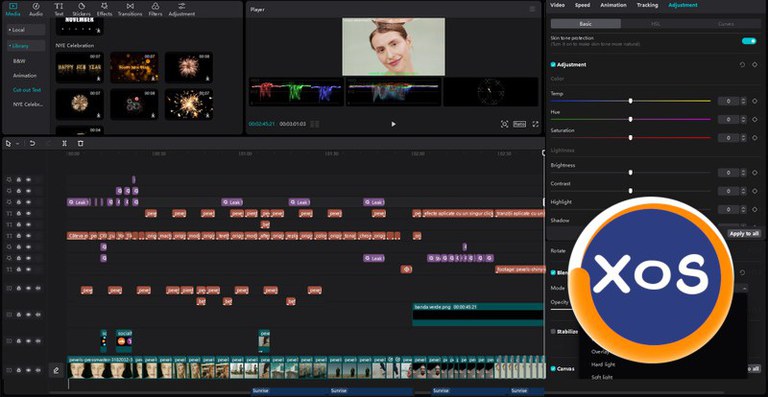Switch to the Animation tab

point(613,5)
